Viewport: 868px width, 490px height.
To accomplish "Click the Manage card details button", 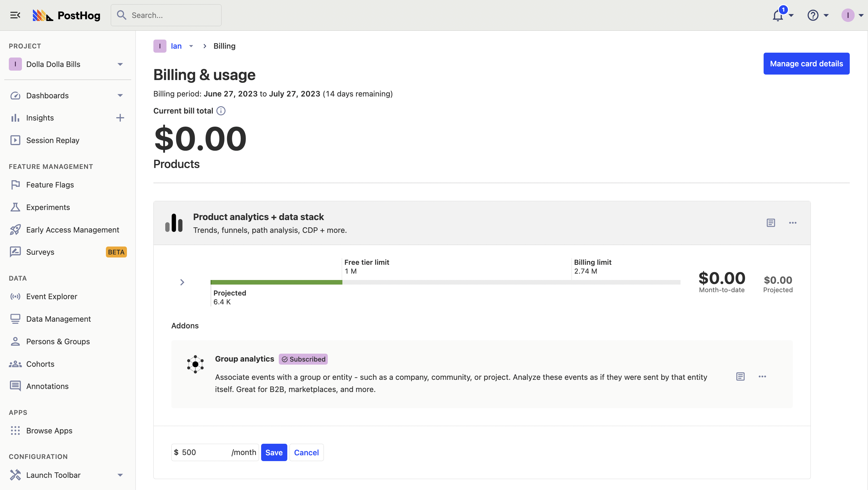I will tap(806, 64).
